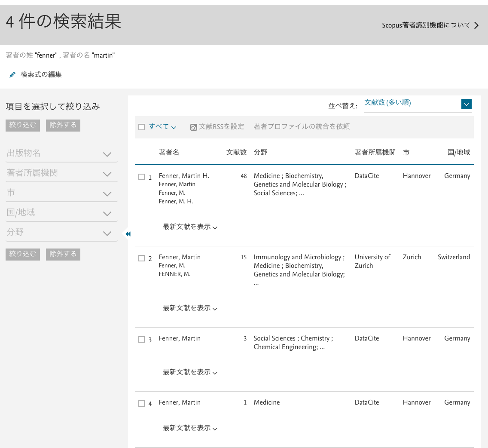
Task: Show latest documents for result 3
Action: pyautogui.click(x=190, y=372)
